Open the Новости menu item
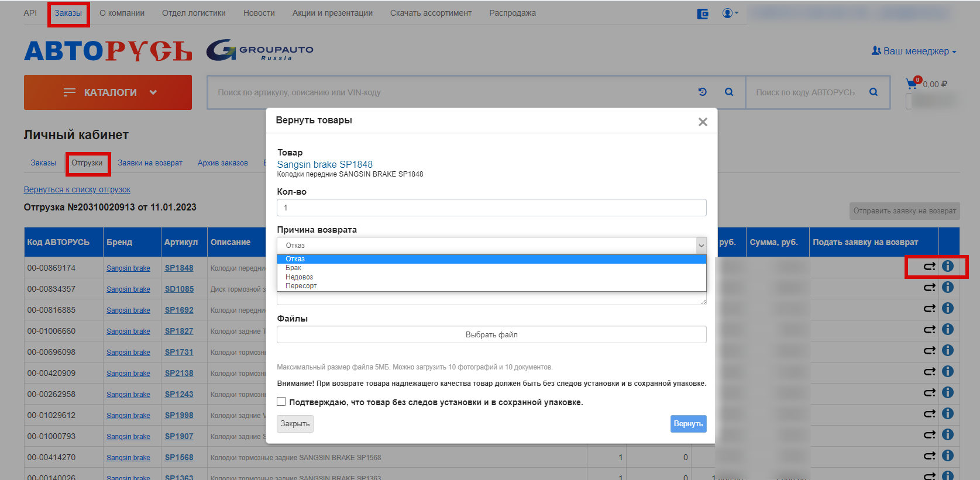The height and width of the screenshot is (480, 980). (x=259, y=13)
